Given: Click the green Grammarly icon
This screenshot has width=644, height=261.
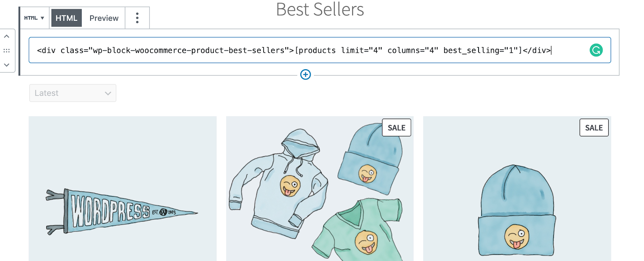Looking at the screenshot, I should click(596, 50).
